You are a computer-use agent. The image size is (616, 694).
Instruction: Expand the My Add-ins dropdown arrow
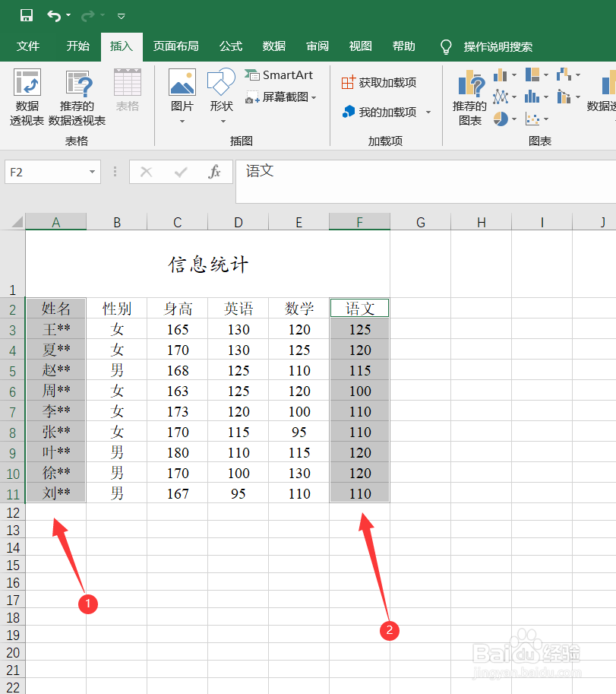click(x=428, y=112)
